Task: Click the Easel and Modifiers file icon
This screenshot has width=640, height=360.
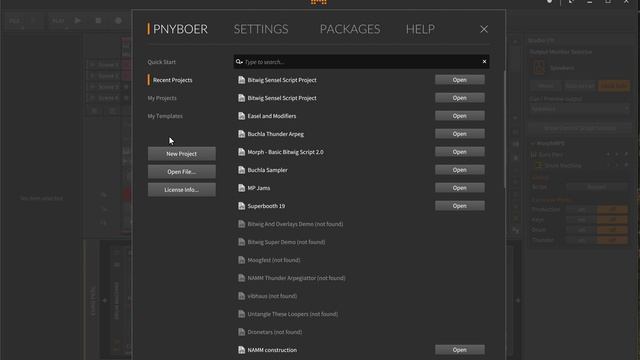Action: pos(241,116)
